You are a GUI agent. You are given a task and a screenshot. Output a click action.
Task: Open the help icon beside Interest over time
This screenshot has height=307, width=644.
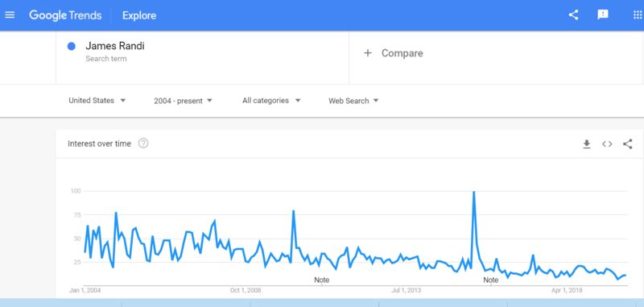click(x=143, y=143)
